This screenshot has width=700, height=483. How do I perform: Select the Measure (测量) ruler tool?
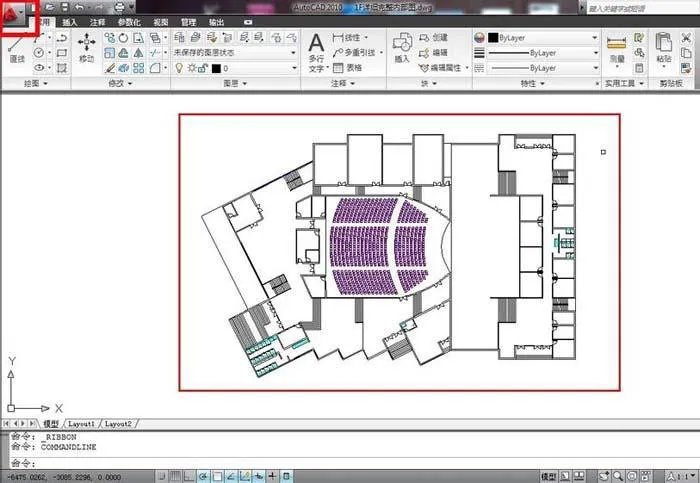point(617,48)
